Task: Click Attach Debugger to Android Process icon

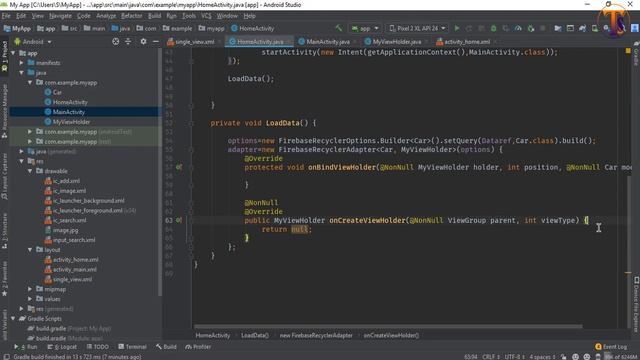Action: (x=531, y=28)
